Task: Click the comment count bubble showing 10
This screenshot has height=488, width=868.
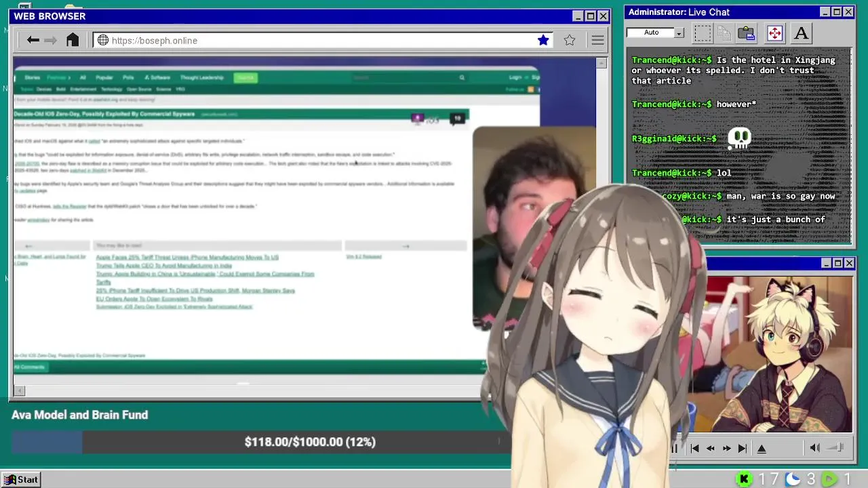Action: (x=458, y=119)
